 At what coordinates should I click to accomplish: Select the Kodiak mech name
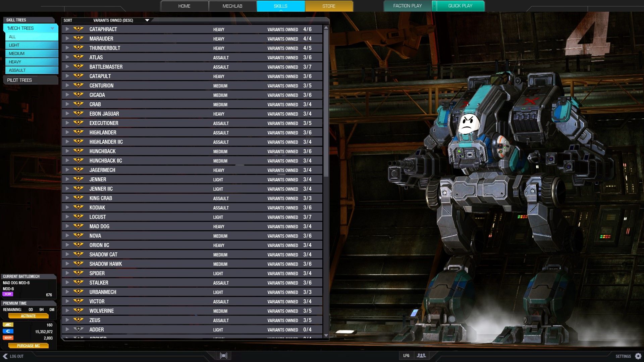tap(97, 207)
